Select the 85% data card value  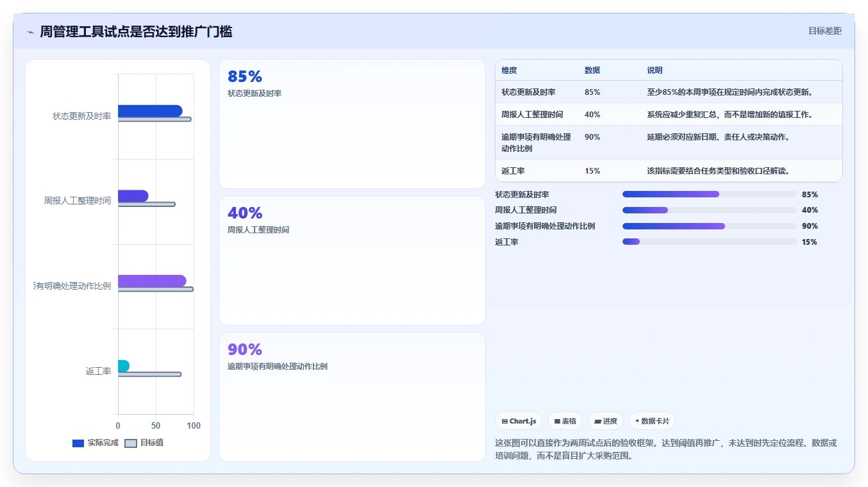coord(245,77)
